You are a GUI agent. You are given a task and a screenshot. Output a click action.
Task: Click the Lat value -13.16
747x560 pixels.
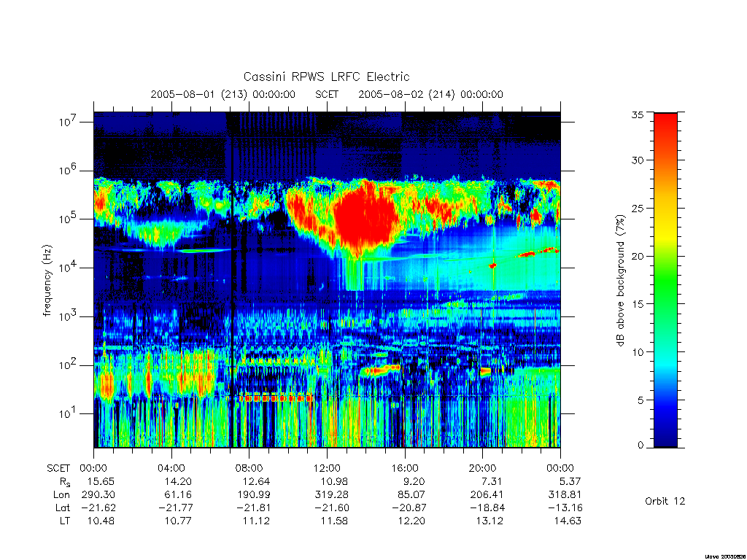pyautogui.click(x=565, y=507)
